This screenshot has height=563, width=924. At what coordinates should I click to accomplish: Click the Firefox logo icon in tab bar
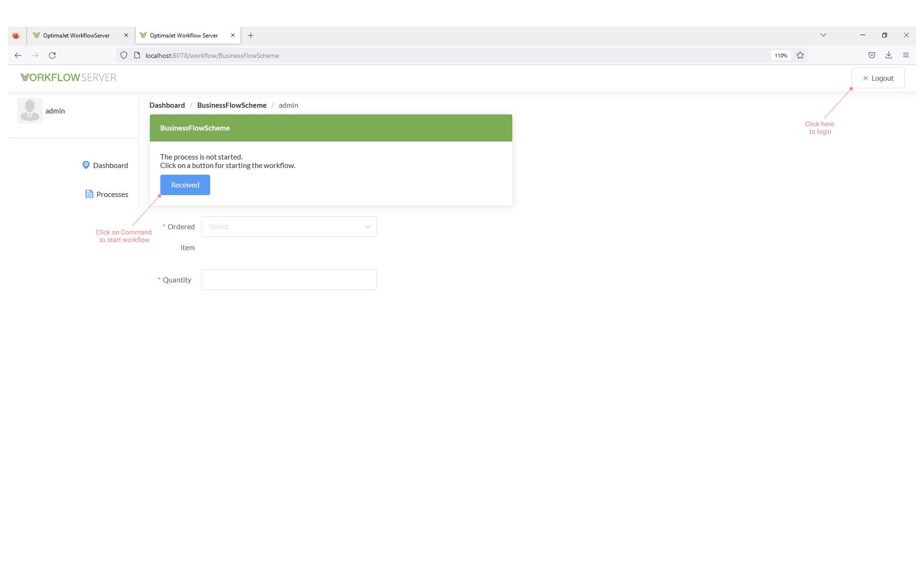[16, 35]
